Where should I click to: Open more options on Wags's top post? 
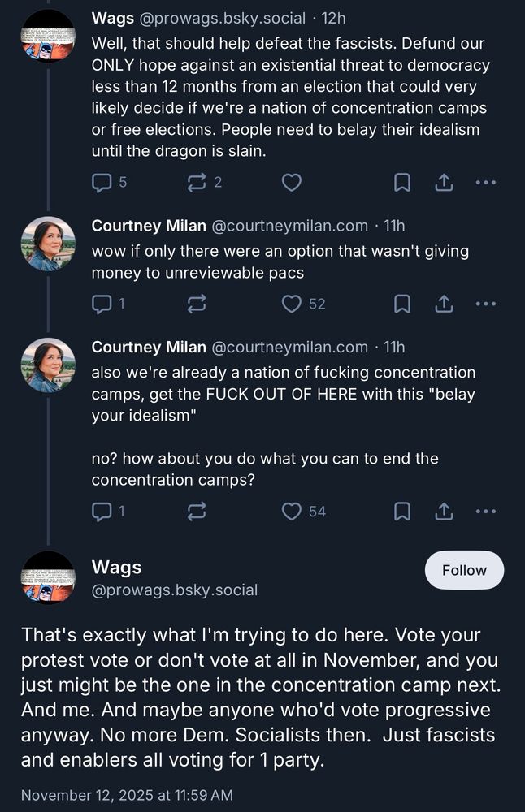486,183
